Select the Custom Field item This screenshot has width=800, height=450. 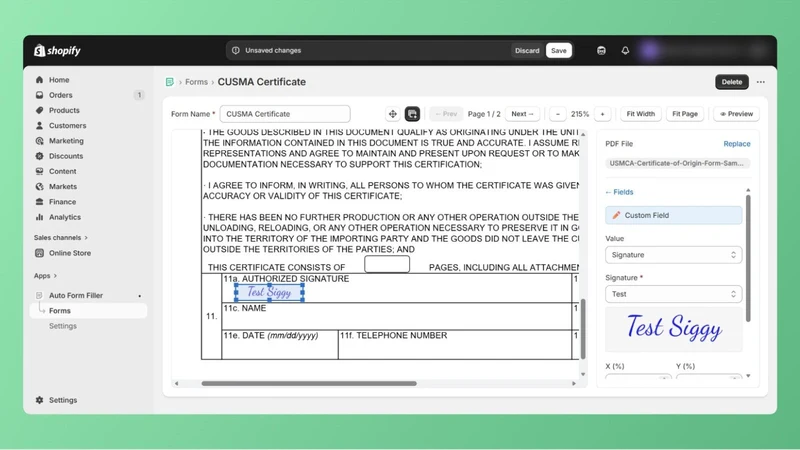click(x=673, y=215)
